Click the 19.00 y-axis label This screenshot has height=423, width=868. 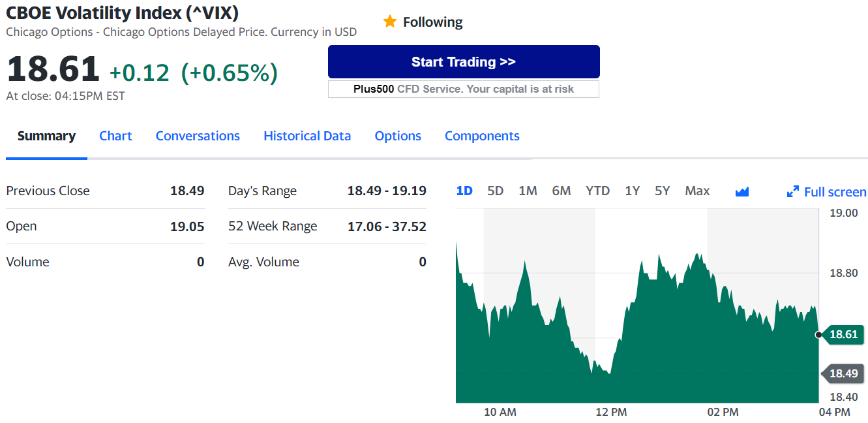pos(844,213)
